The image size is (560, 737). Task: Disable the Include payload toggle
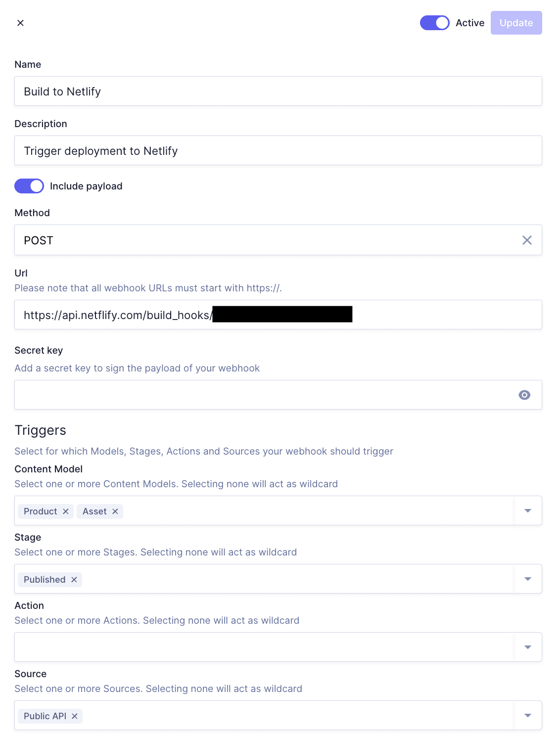29,186
